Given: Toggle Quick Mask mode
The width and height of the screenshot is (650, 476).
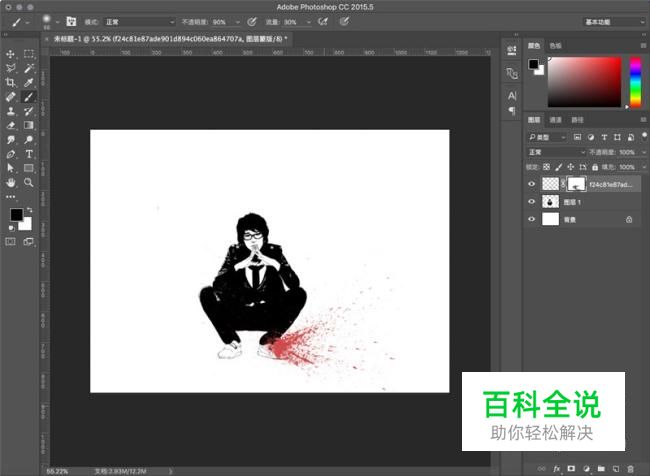Looking at the screenshot, I should pyautogui.click(x=10, y=241).
